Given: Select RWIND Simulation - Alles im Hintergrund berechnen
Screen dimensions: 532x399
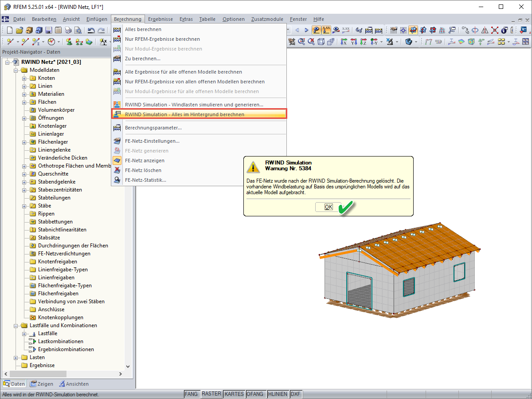Looking at the screenshot, I should coord(199,114).
